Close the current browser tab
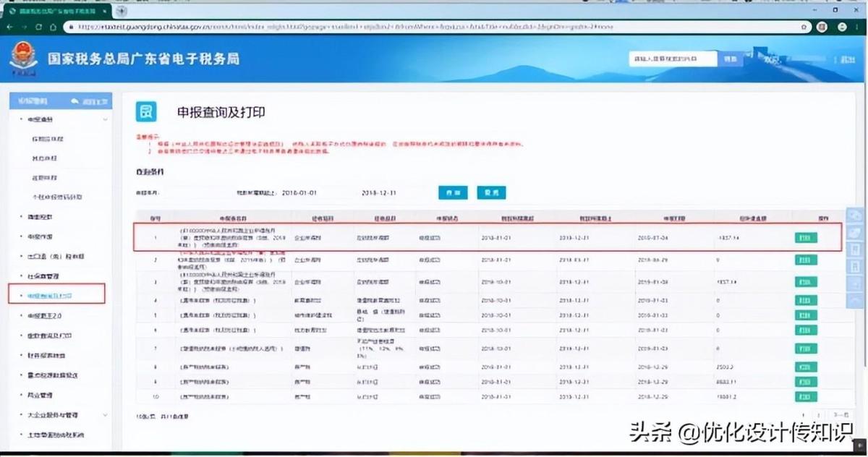 (x=104, y=10)
